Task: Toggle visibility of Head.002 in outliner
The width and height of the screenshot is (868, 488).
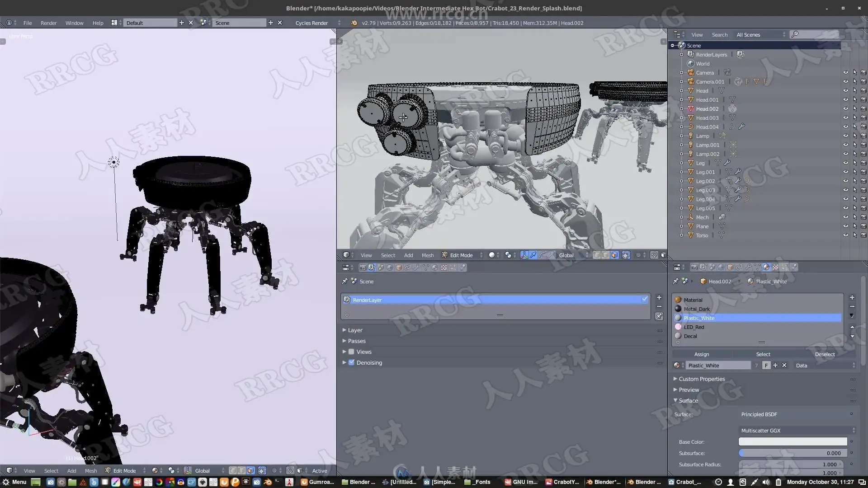Action: 845,108
